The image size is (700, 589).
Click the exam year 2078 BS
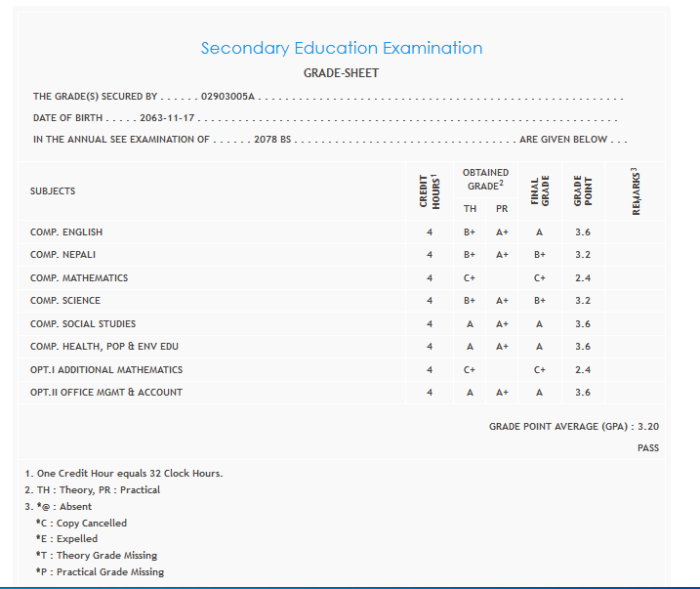pyautogui.click(x=272, y=140)
